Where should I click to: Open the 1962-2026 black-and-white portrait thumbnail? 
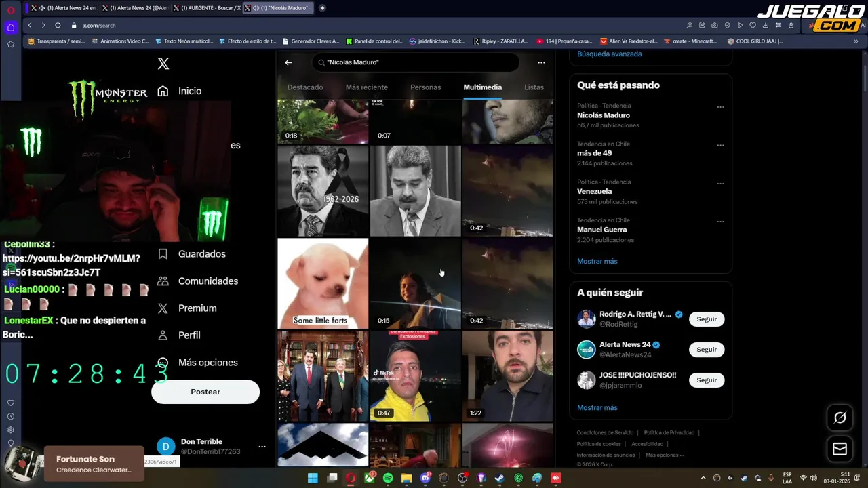[323, 191]
